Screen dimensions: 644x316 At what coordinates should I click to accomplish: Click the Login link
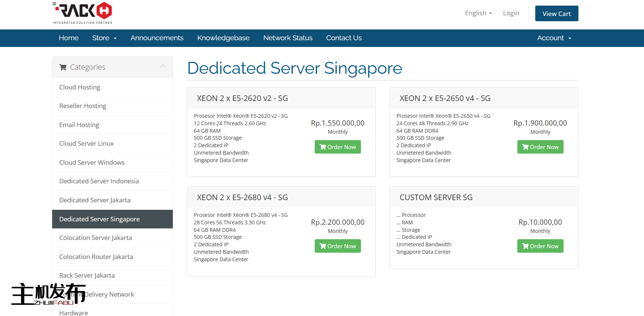click(x=511, y=13)
